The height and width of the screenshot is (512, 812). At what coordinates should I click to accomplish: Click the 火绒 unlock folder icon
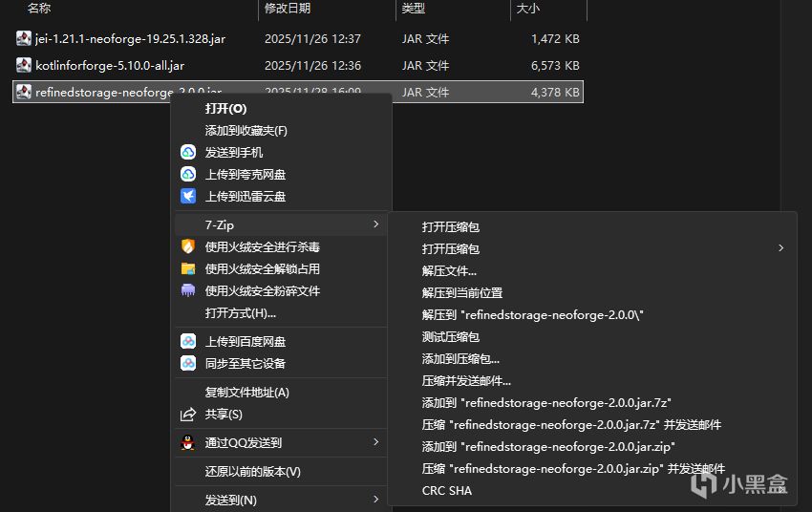point(188,268)
